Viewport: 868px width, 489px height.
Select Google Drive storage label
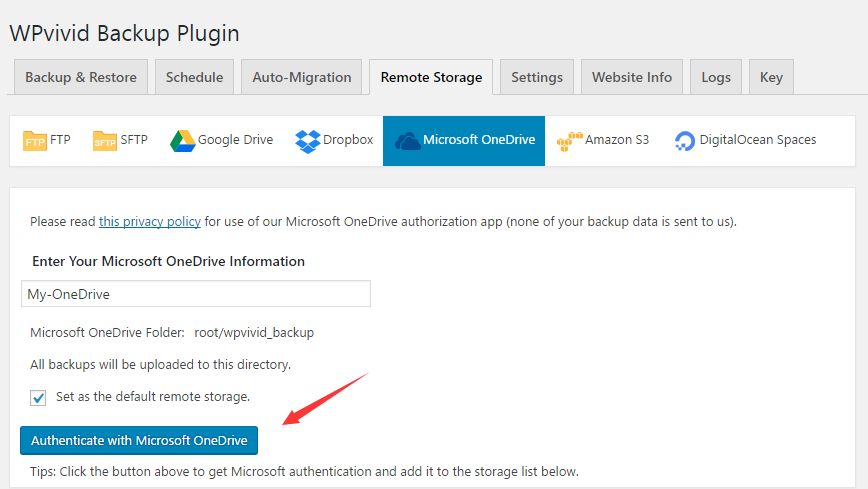click(235, 140)
